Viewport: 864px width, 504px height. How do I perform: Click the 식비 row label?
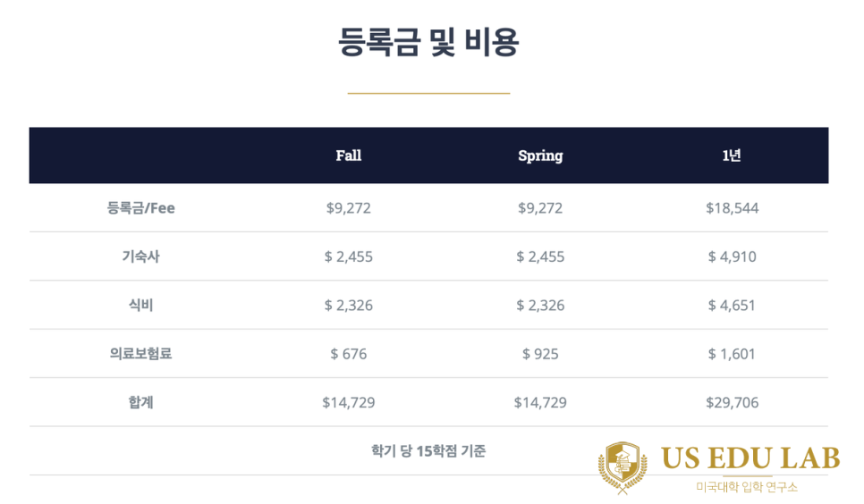(140, 305)
